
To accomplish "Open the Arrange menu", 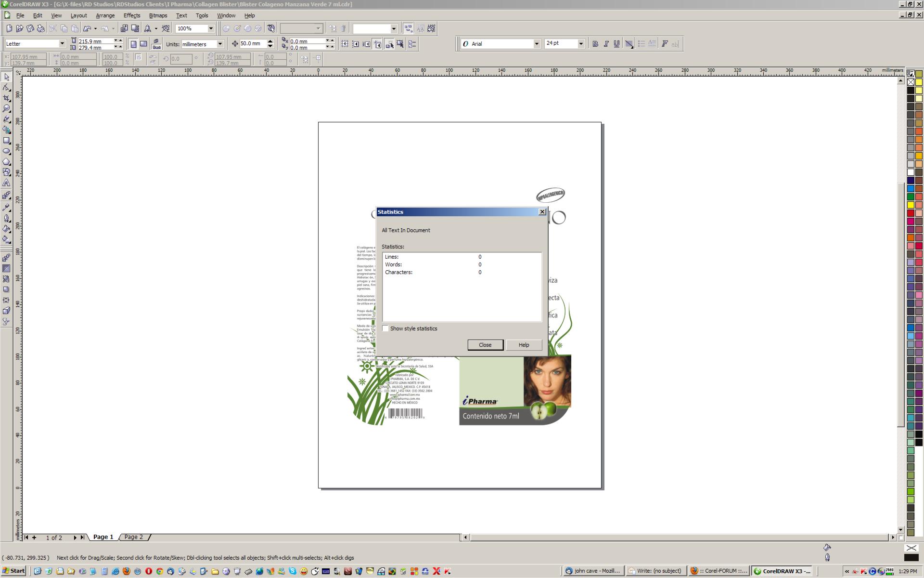I will click(105, 15).
